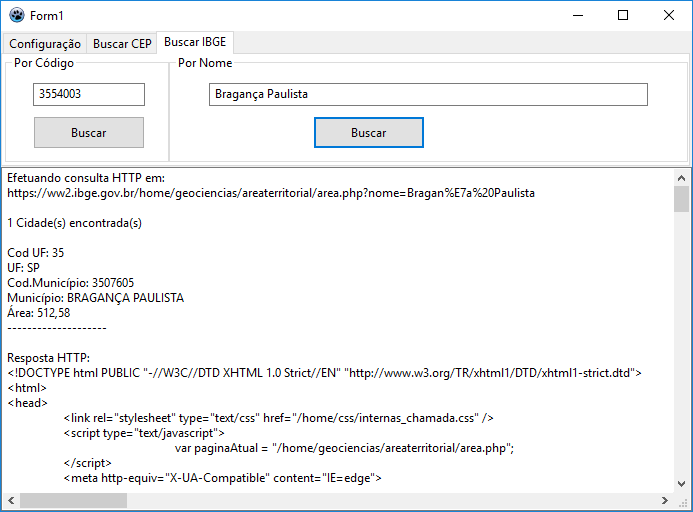Click the horizontal scrollbar left arrow
Image resolution: width=693 pixels, height=512 pixels.
tap(11, 501)
